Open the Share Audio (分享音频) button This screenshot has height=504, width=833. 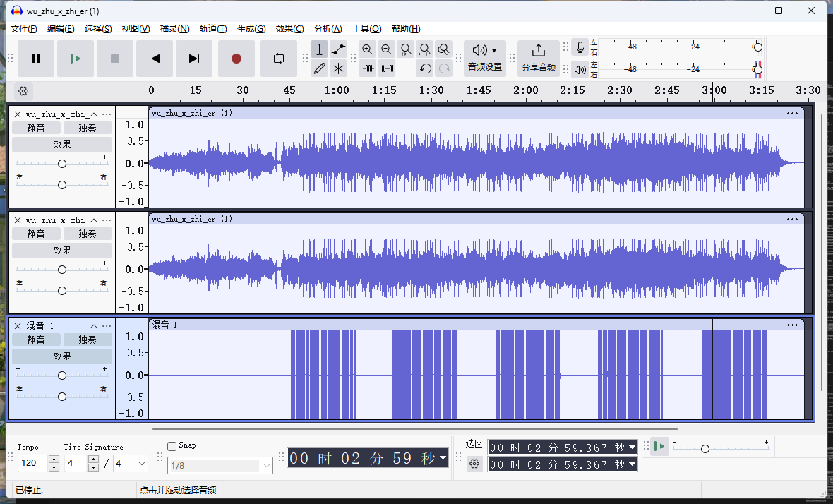[538, 59]
